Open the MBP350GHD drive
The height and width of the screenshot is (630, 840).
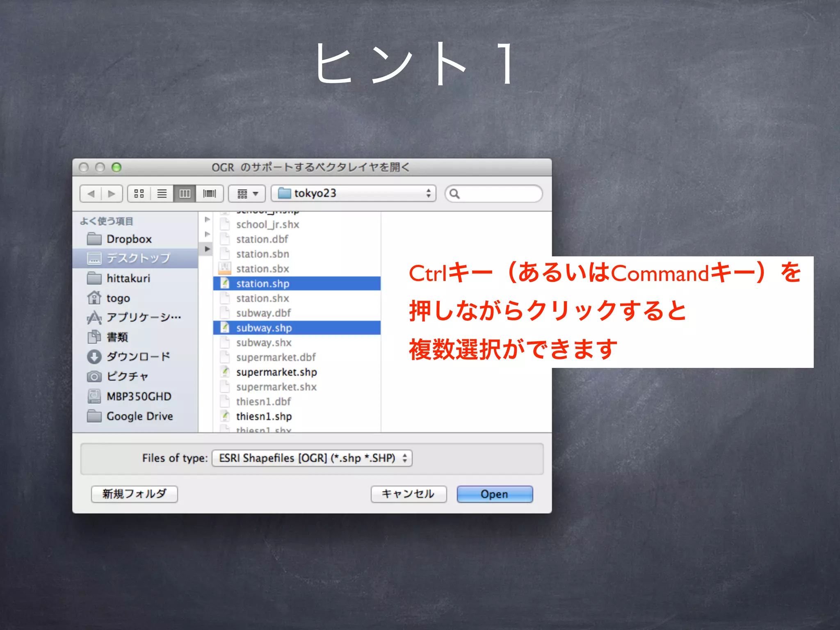pos(135,396)
